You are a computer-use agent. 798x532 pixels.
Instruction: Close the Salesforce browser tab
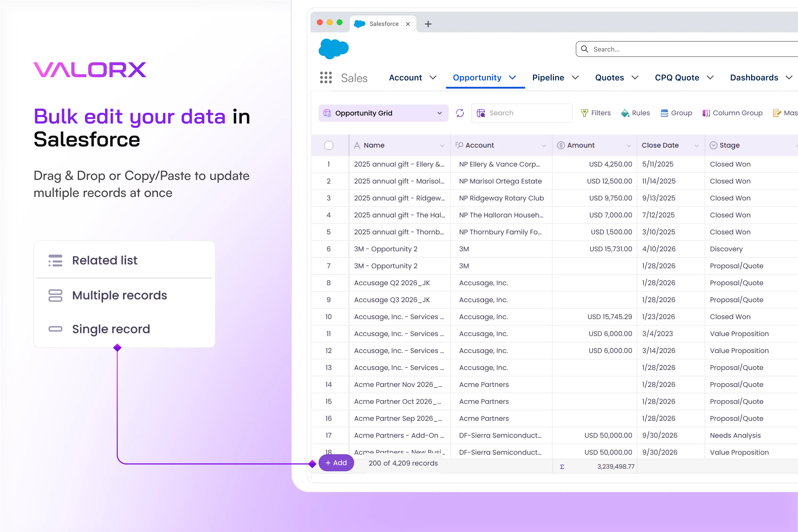pos(408,24)
